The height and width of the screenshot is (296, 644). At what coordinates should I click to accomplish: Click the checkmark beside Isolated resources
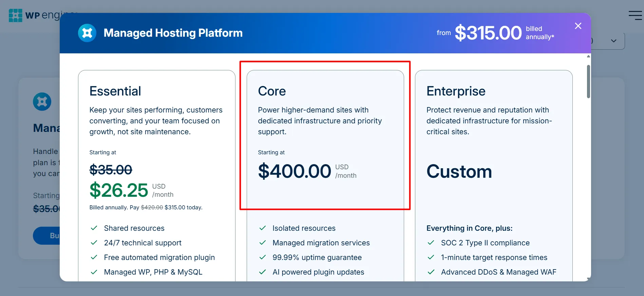pos(262,228)
